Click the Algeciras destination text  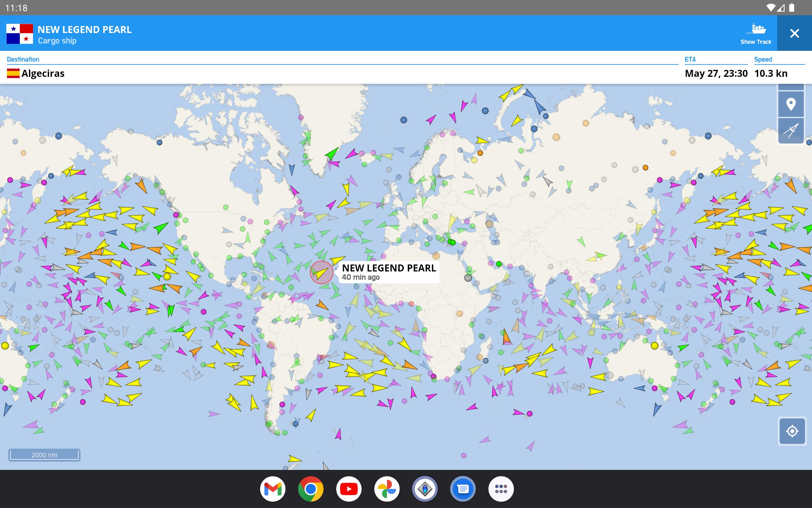(x=43, y=73)
